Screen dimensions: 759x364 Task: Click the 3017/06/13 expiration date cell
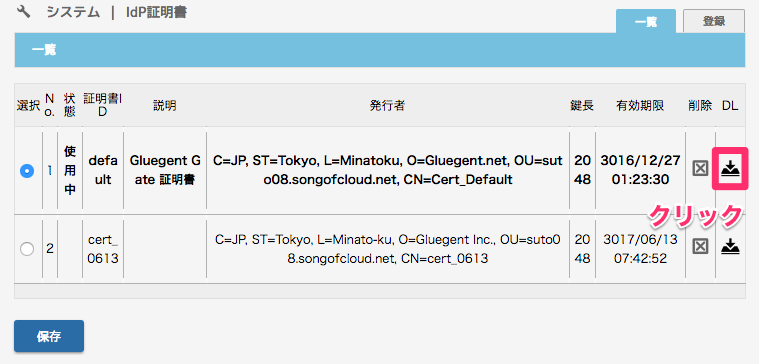pos(640,249)
